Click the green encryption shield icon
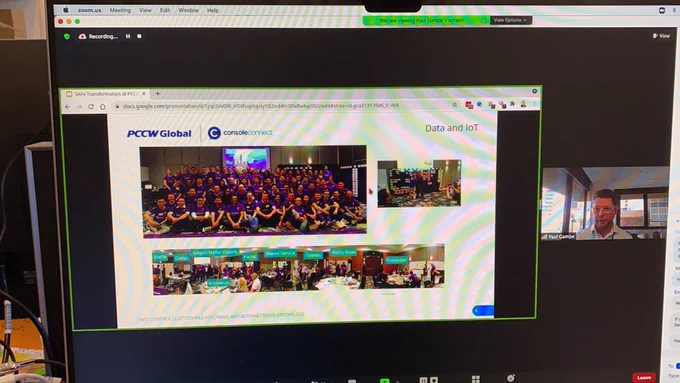The height and width of the screenshot is (383, 680). [x=67, y=36]
